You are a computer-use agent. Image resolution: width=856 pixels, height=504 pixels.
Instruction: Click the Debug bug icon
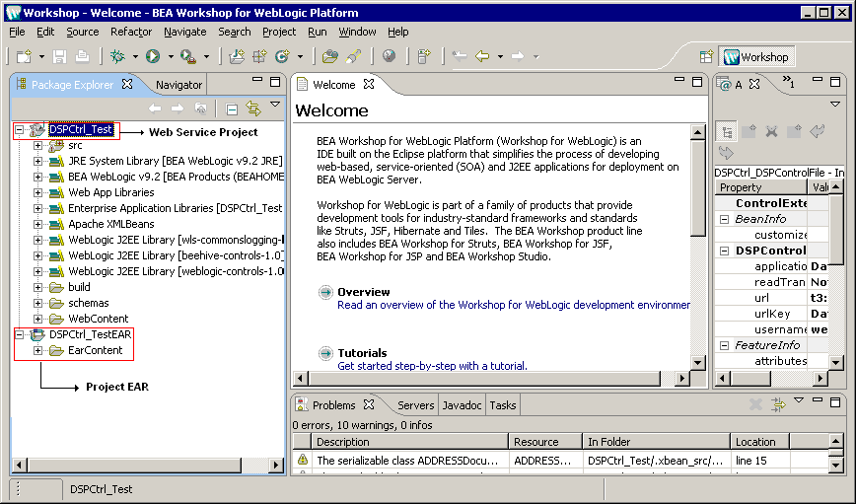pos(117,56)
